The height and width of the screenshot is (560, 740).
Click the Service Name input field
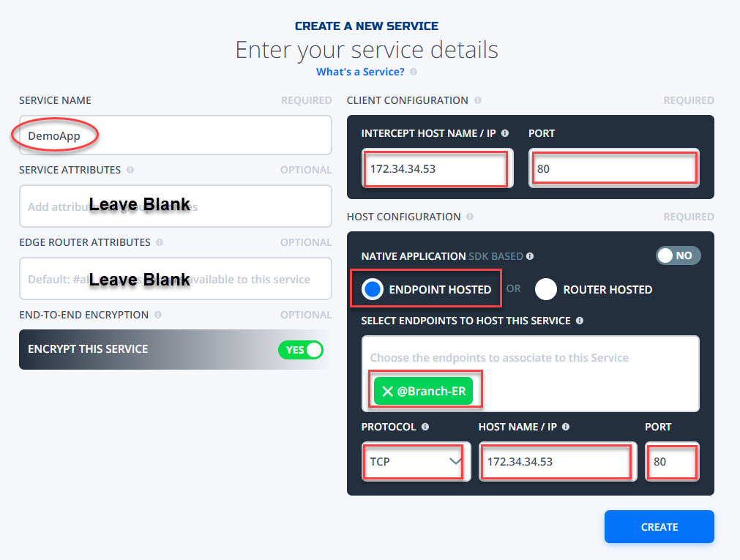[x=176, y=135]
